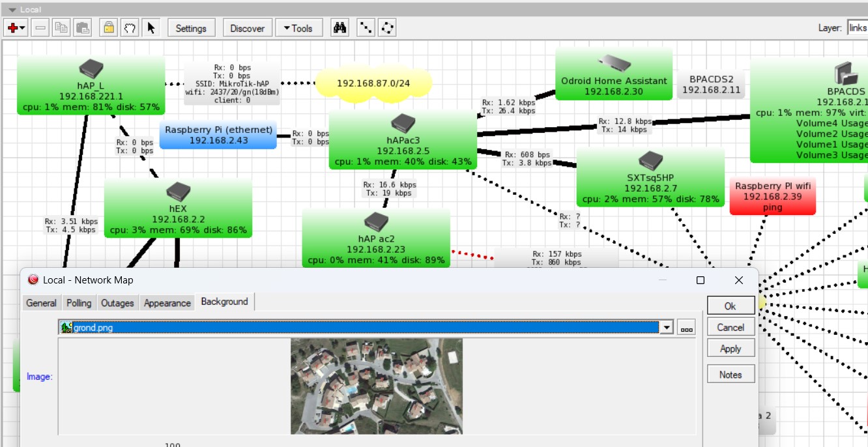Switch to the Polling tab
The width and height of the screenshot is (868, 447).
(x=79, y=303)
